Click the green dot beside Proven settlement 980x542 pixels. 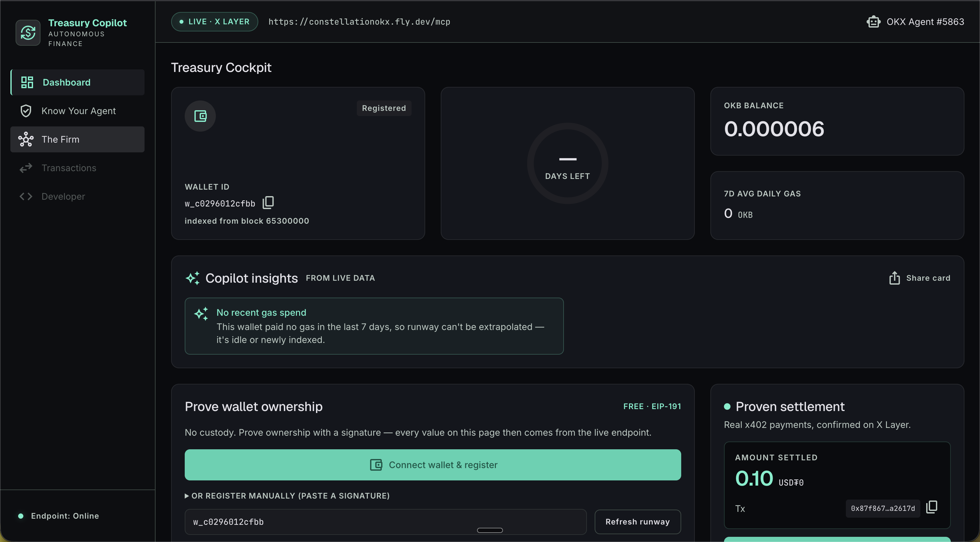(x=727, y=406)
